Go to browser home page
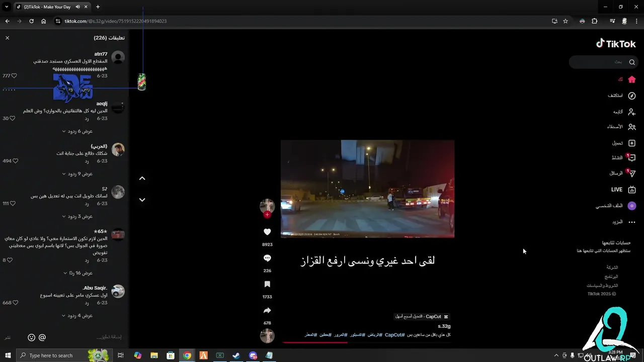Screen dimensions: 644x362 tap(43, 21)
